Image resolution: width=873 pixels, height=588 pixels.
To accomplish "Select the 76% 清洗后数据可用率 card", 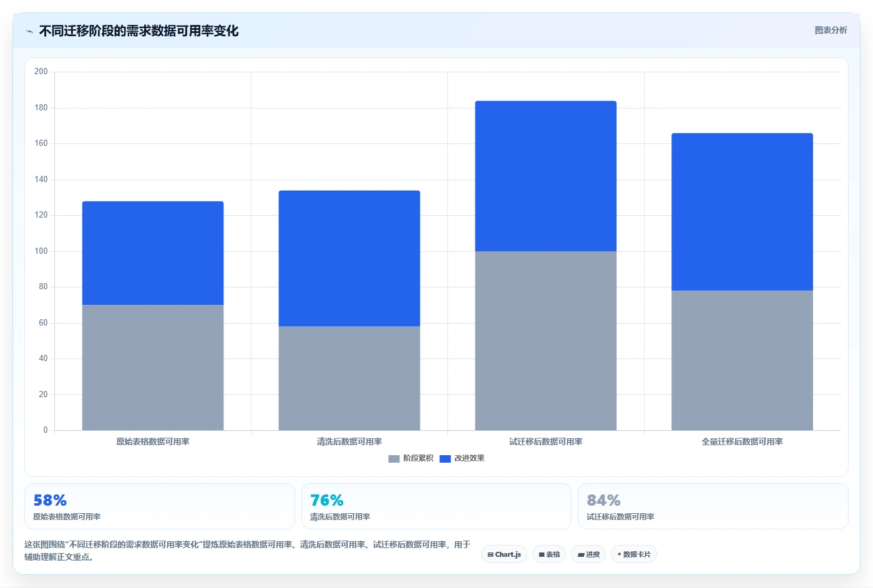I will (436, 506).
